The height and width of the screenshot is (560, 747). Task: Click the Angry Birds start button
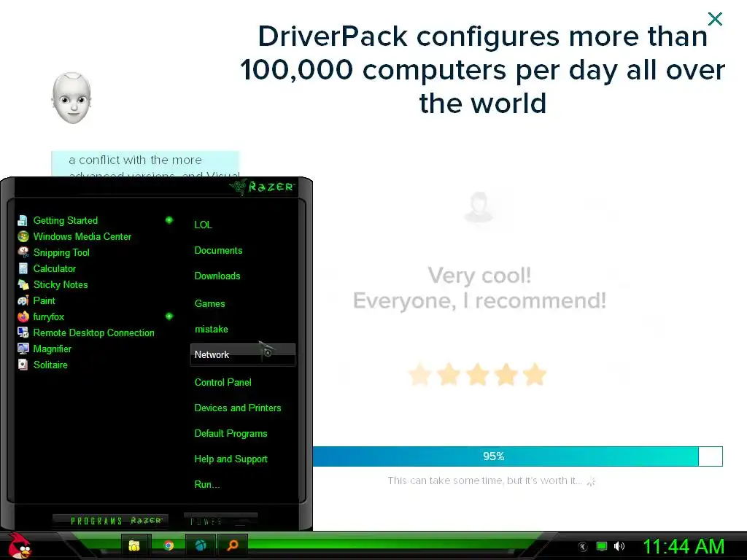pyautogui.click(x=19, y=545)
